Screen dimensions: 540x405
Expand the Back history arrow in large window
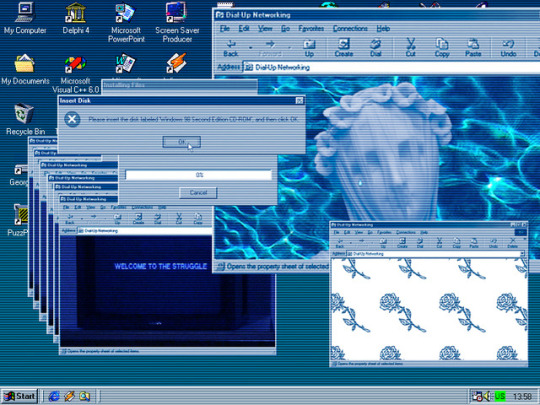[x=250, y=48]
